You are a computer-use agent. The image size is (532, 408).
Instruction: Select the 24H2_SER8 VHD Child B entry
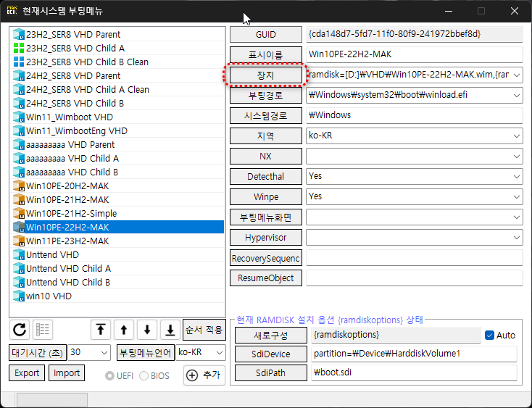point(117,103)
